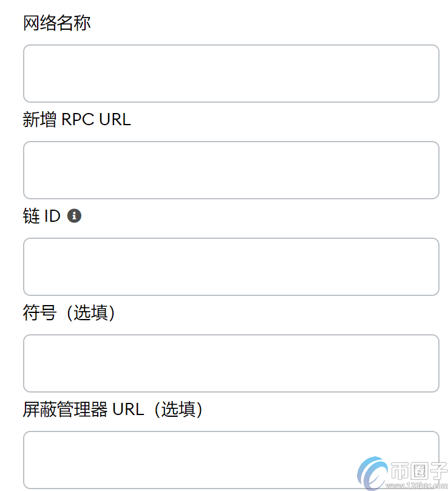Focus the 屏蔽管理器 URL input field
The image size is (448, 491).
click(231, 459)
